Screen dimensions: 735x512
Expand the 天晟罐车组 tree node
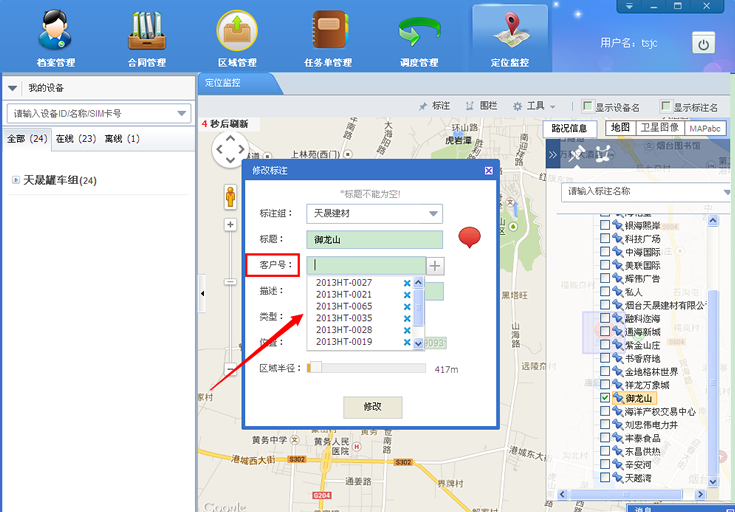pyautogui.click(x=16, y=180)
